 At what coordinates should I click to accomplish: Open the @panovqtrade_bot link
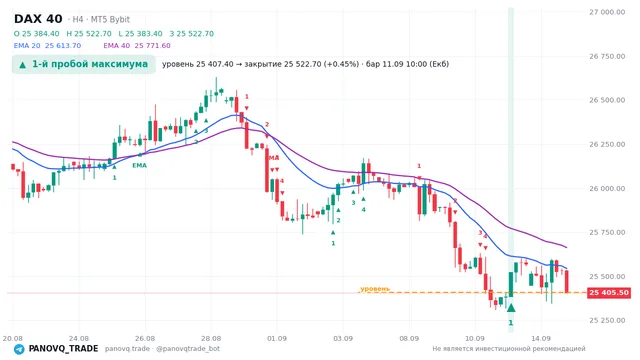[x=188, y=349]
